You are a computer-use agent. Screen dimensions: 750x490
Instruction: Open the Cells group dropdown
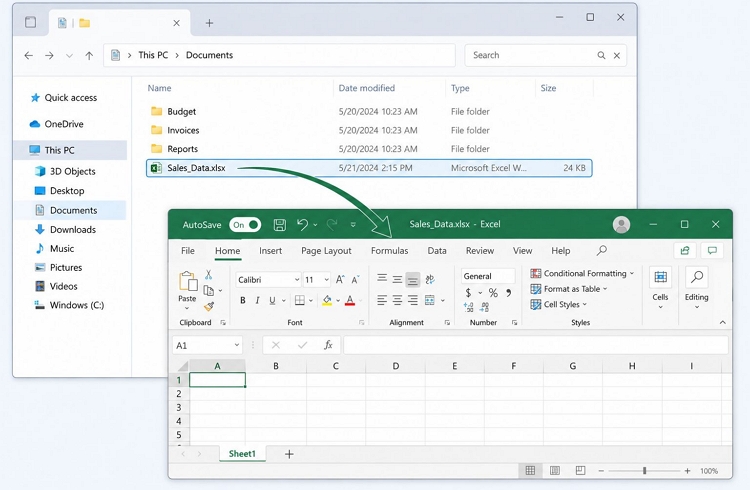click(x=661, y=288)
